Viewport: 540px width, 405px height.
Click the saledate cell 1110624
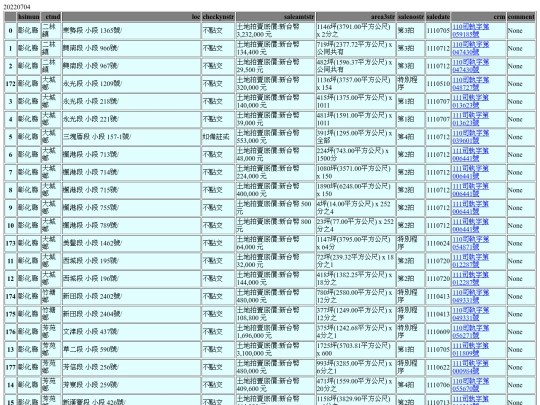438,243
